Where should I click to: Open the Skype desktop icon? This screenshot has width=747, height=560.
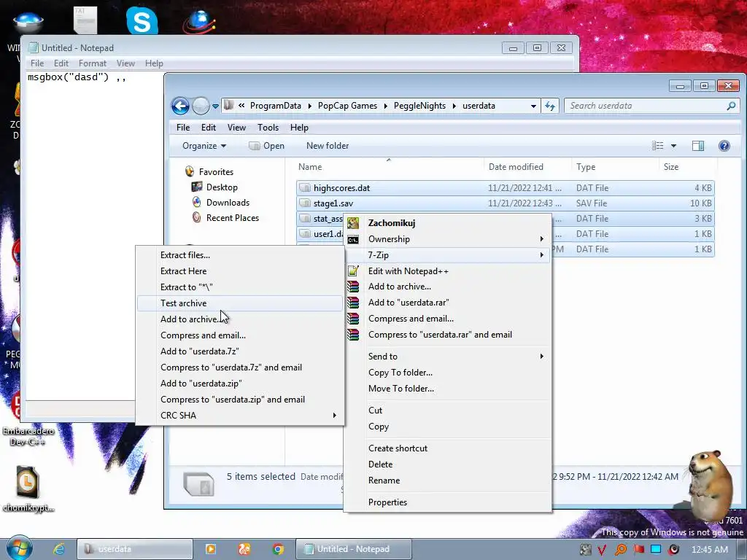point(142,21)
